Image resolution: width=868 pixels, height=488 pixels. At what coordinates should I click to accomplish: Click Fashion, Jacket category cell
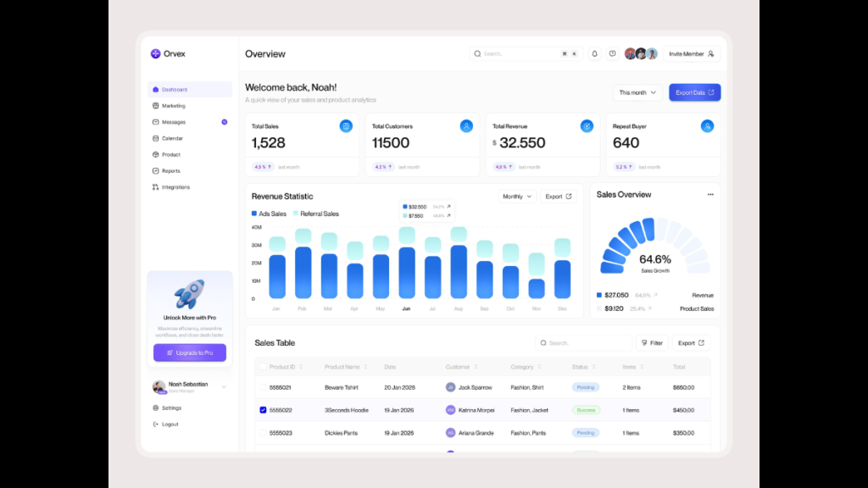point(529,410)
